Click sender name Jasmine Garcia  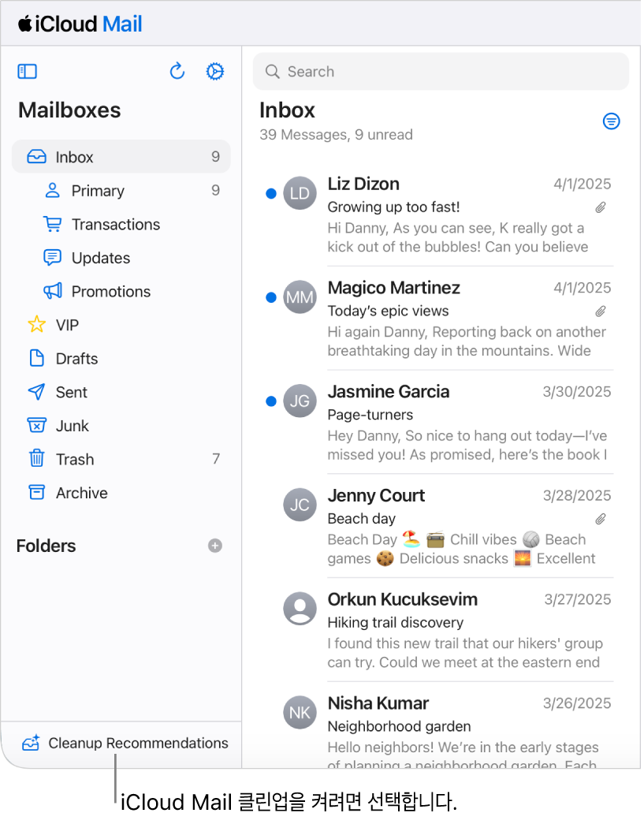click(388, 392)
